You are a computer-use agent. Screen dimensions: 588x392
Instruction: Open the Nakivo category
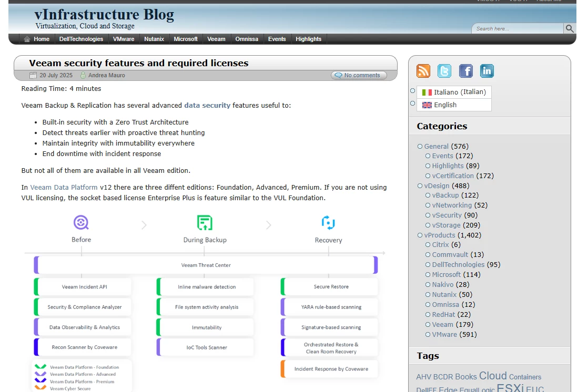442,284
